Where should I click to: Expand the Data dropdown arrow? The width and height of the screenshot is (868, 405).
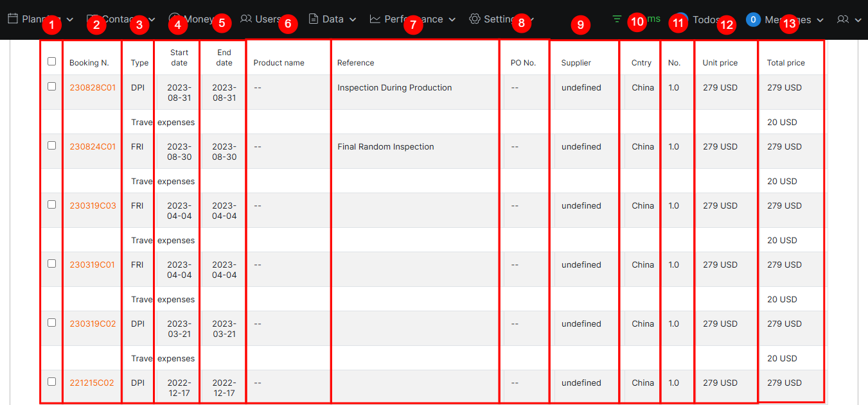353,20
